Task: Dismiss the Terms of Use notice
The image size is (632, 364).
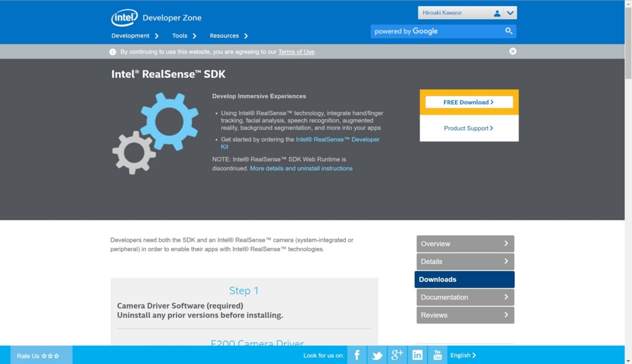Action: pyautogui.click(x=513, y=51)
